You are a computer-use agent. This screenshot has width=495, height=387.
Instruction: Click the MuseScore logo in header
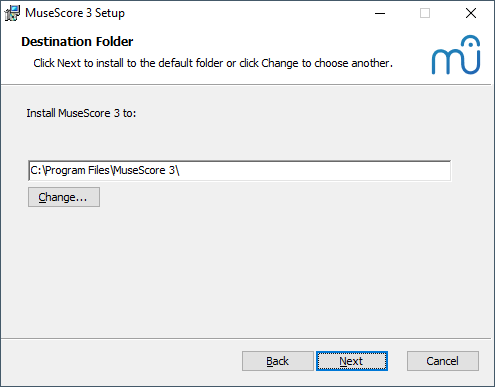pyautogui.click(x=456, y=55)
